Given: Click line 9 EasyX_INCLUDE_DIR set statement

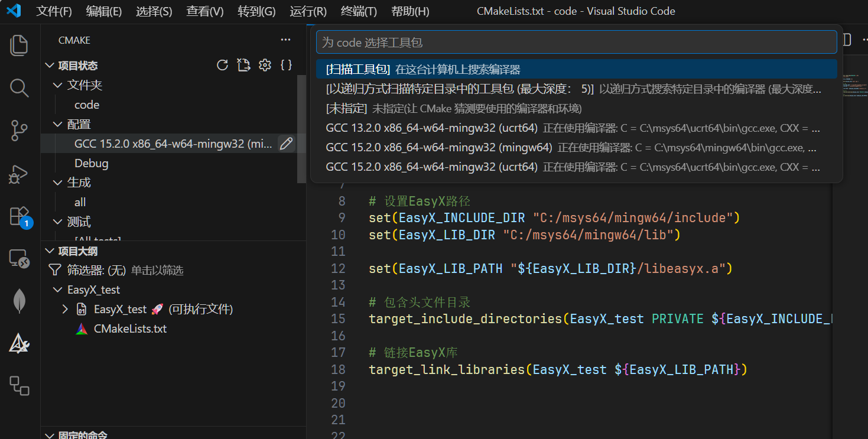Looking at the screenshot, I should [554, 218].
